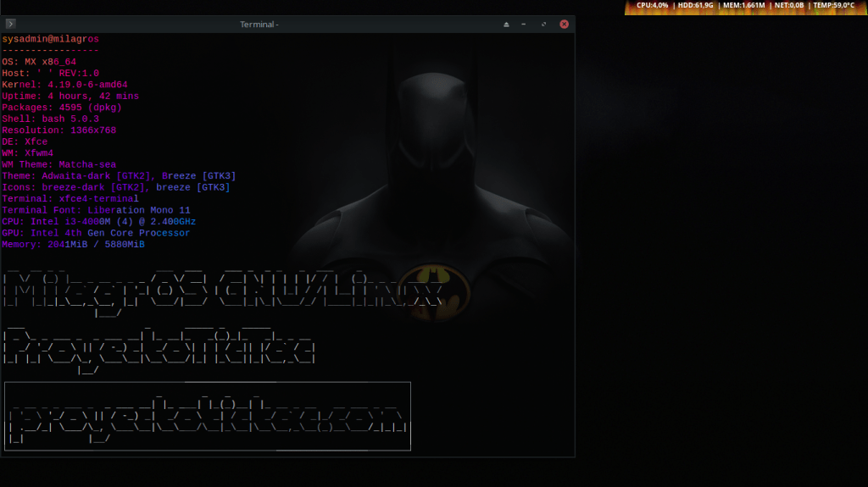868x487 pixels.
Task: Click the HDD usage indicator in the top panel
Action: point(694,5)
